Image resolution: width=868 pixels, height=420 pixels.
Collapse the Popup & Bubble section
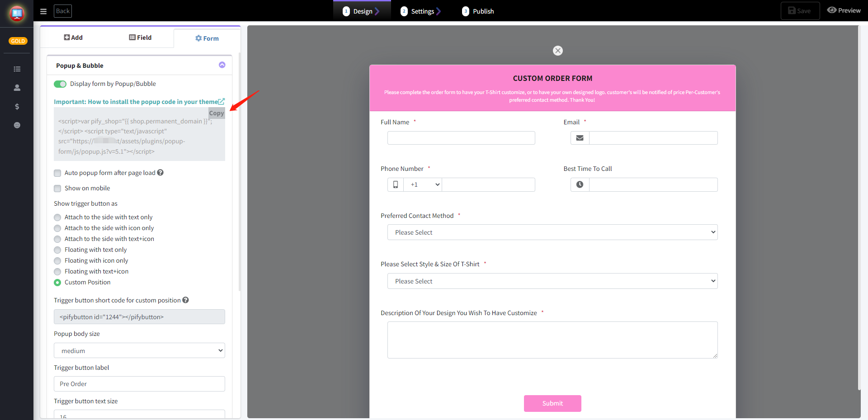pos(222,65)
